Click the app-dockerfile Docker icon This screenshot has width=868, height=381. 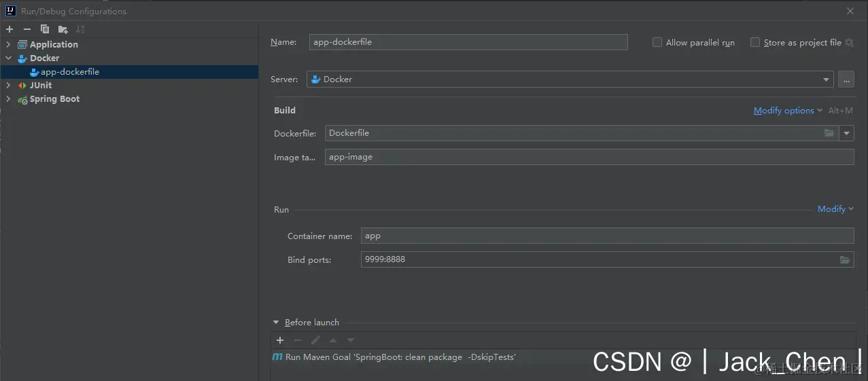tap(34, 72)
